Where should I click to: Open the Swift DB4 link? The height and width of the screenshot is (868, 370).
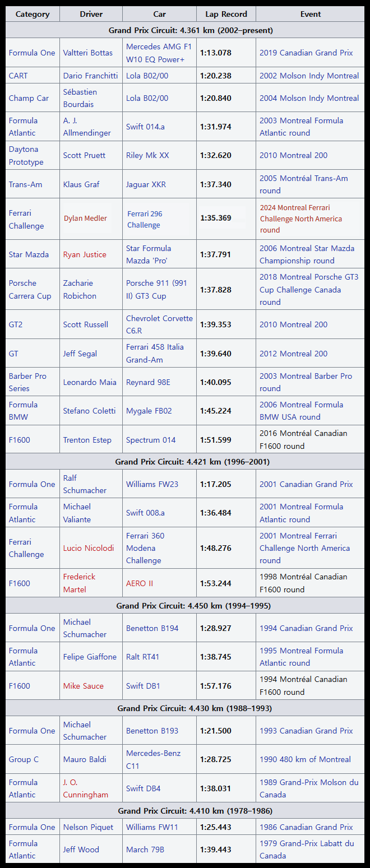pos(143,788)
